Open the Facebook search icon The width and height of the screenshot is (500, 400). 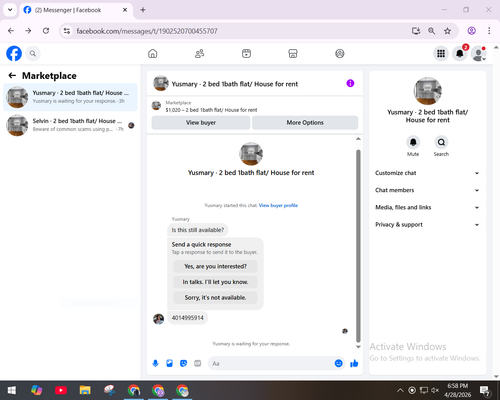tap(33, 53)
